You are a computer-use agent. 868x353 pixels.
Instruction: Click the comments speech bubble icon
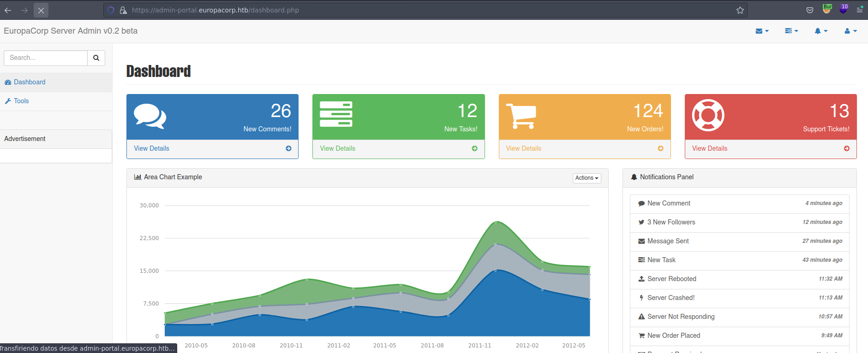pos(150,116)
